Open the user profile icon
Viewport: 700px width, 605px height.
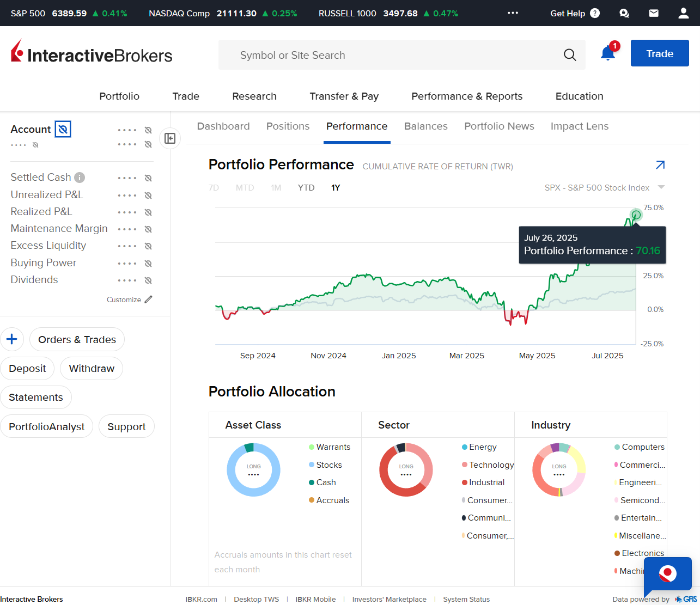[683, 13]
